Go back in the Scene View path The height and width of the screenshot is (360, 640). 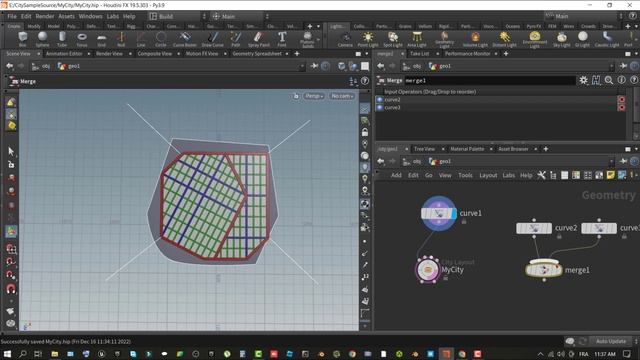(x=9, y=66)
